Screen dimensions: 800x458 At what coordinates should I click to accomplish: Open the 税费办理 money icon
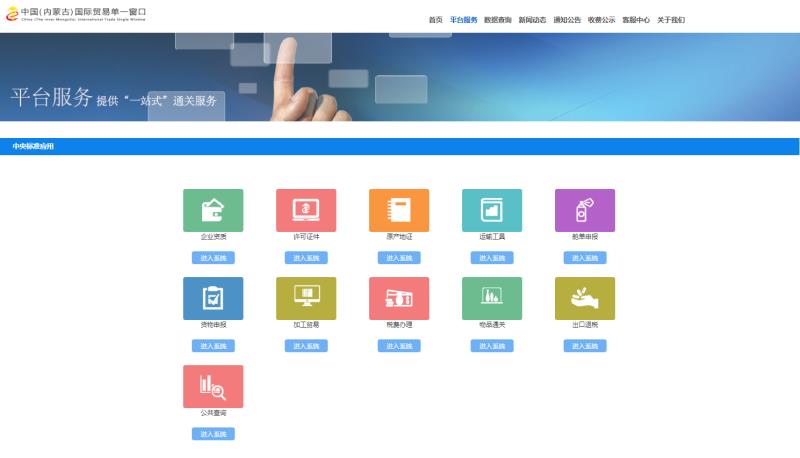(399, 298)
